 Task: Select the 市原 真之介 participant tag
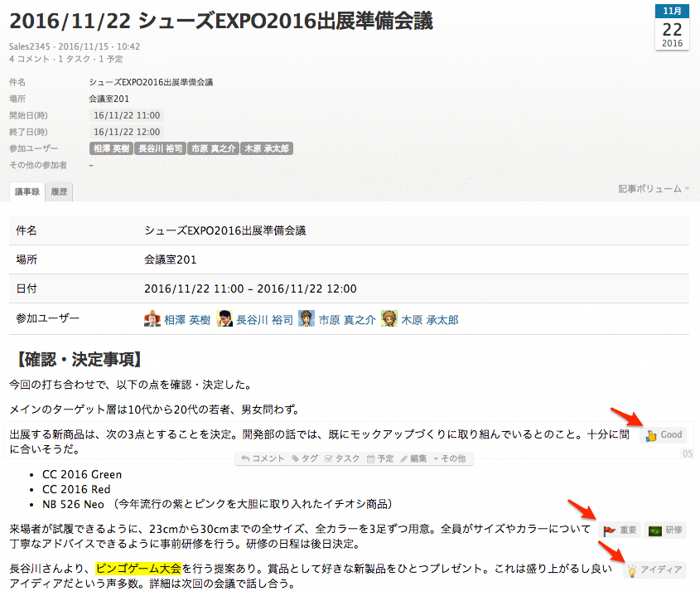coord(214,148)
